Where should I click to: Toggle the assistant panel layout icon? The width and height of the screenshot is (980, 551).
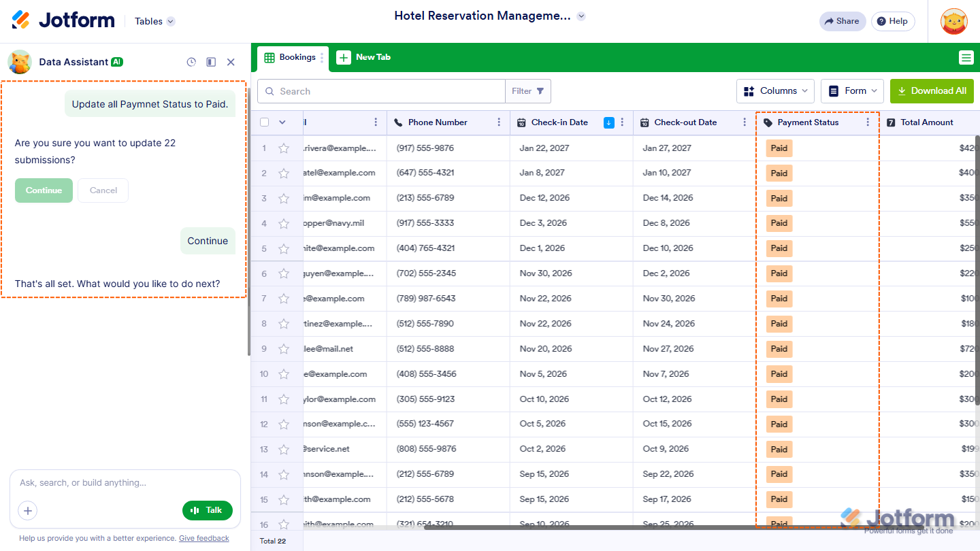point(211,62)
